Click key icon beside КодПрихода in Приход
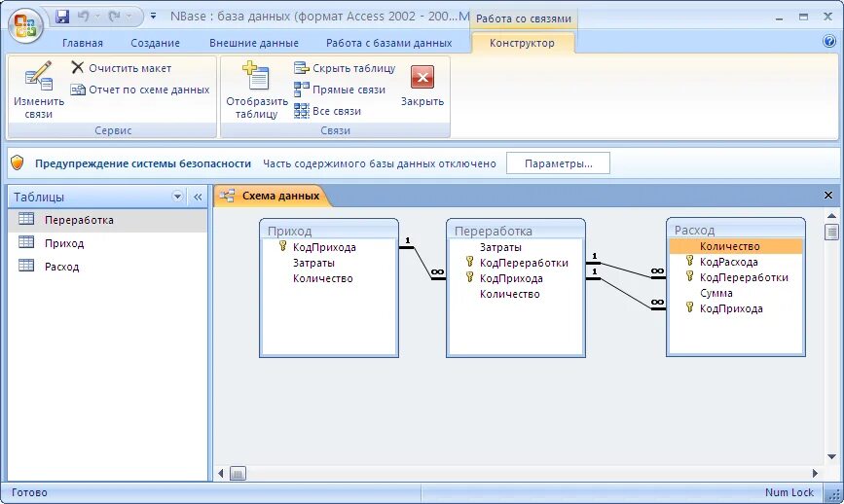The image size is (844, 504). [x=282, y=246]
